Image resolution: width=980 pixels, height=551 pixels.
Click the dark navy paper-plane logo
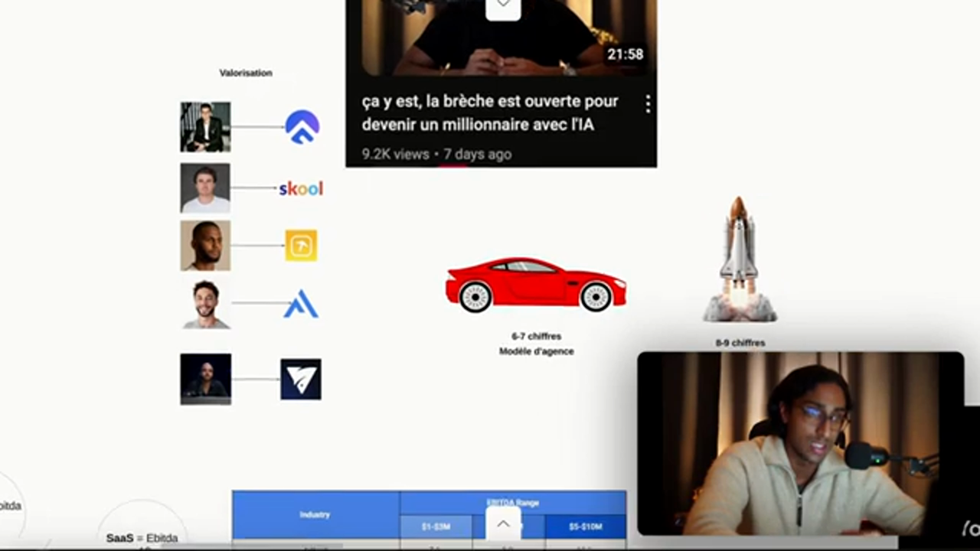coord(301,379)
